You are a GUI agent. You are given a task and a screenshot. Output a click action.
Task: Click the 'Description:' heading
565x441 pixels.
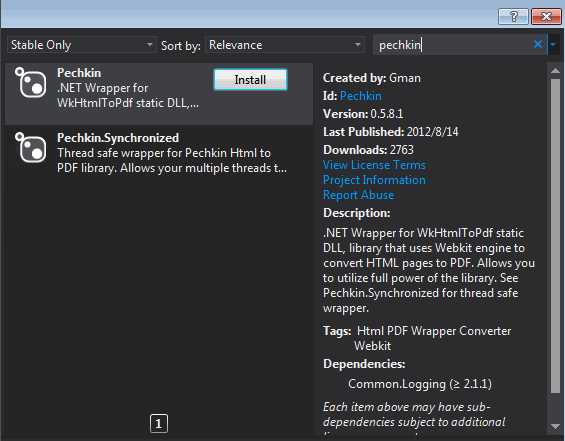357,213
